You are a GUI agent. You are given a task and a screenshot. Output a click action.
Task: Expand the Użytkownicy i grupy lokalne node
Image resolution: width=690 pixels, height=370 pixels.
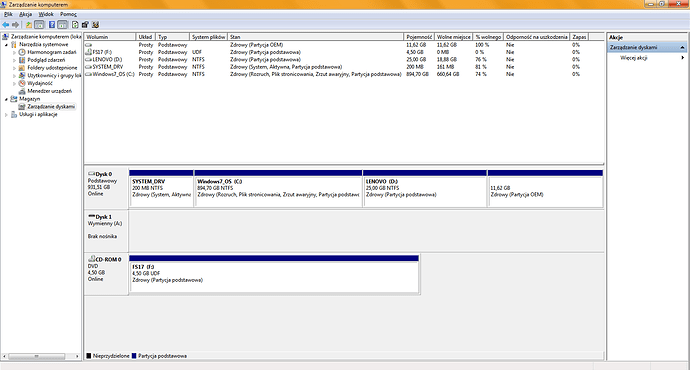pos(15,76)
